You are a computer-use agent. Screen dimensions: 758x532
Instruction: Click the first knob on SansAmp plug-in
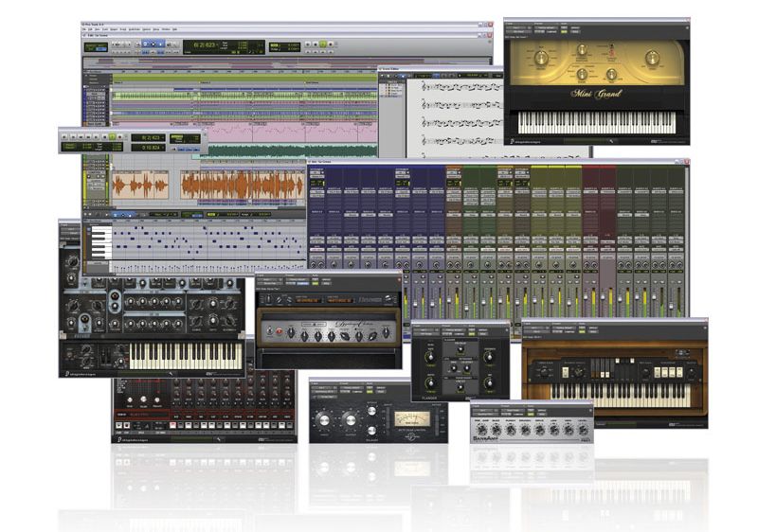point(481,430)
